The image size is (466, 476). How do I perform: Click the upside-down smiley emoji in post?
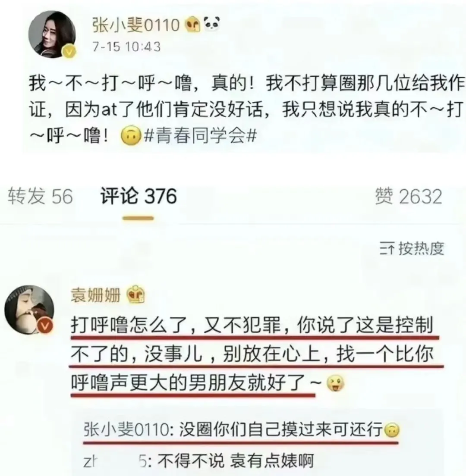131,135
